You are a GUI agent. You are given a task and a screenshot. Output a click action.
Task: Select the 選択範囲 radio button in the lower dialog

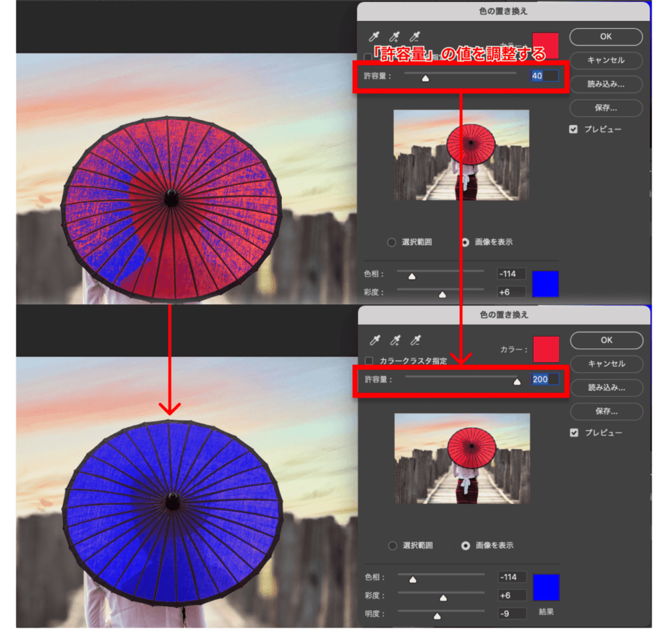(392, 546)
